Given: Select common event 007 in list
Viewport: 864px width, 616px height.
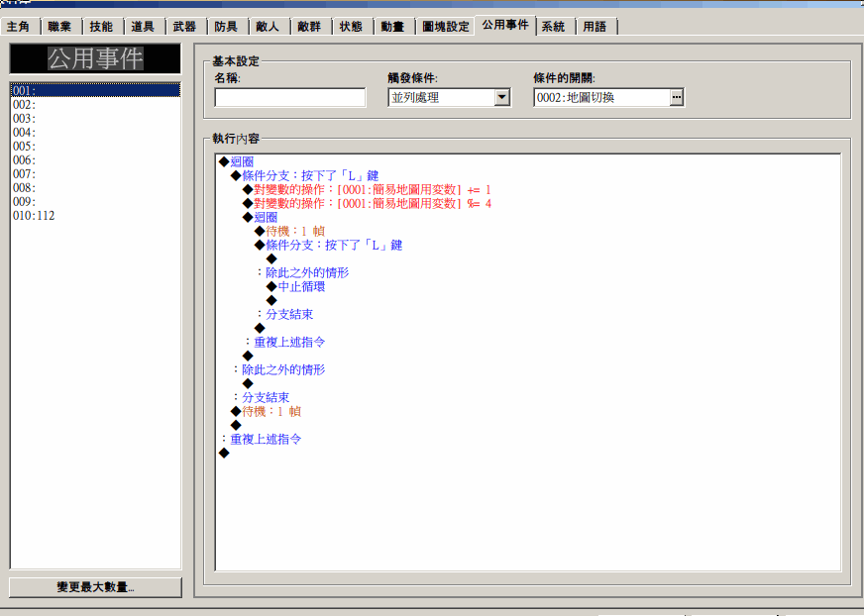Looking at the screenshot, I should [95, 173].
